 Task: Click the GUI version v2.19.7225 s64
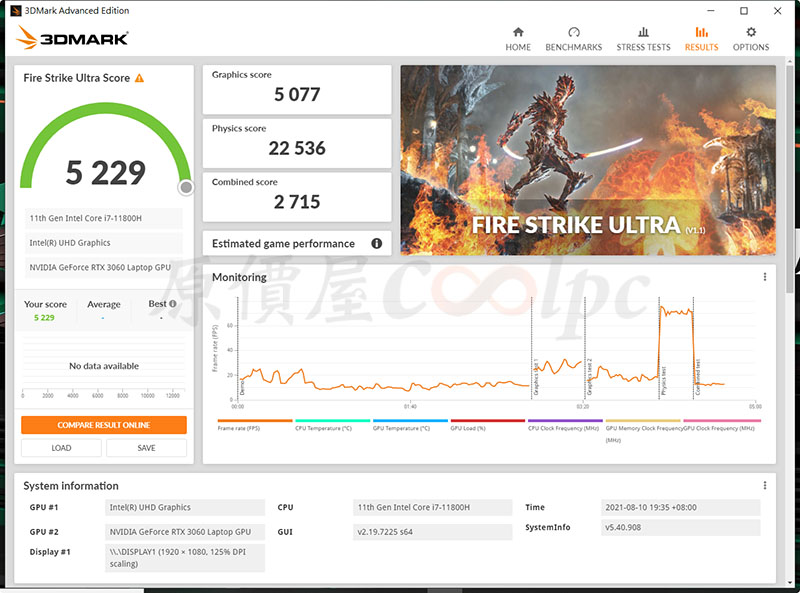coord(432,532)
